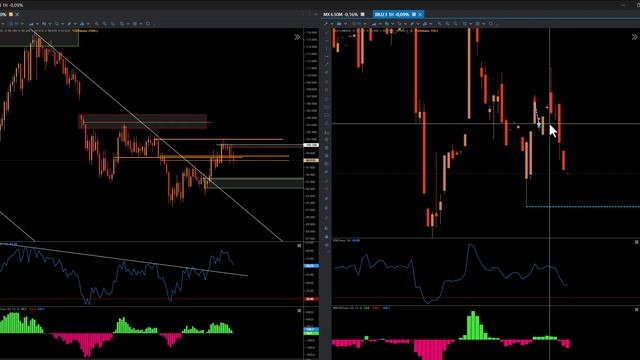Screen dimensions: 640x360
Task: Select the cyan dotted line on right chart
Action: point(583,207)
